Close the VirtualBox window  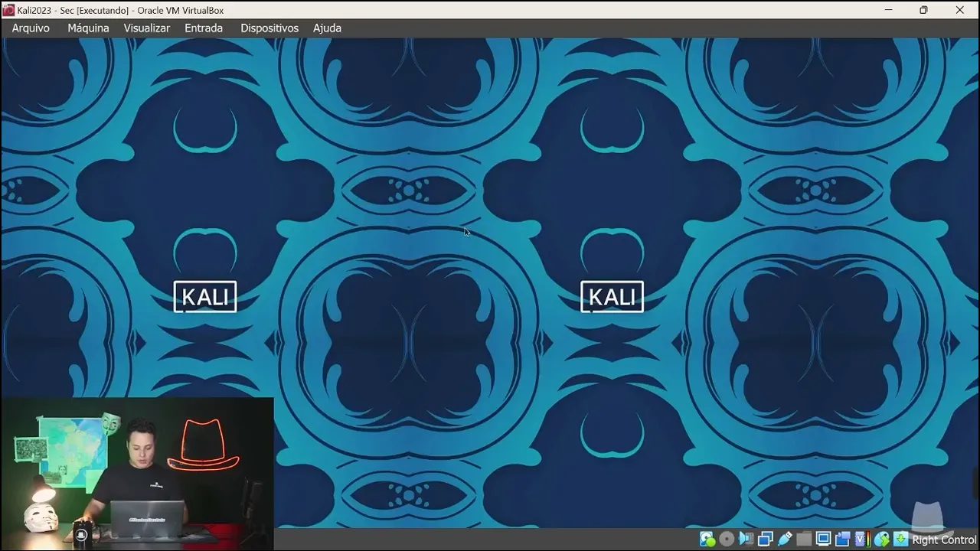coord(960,10)
